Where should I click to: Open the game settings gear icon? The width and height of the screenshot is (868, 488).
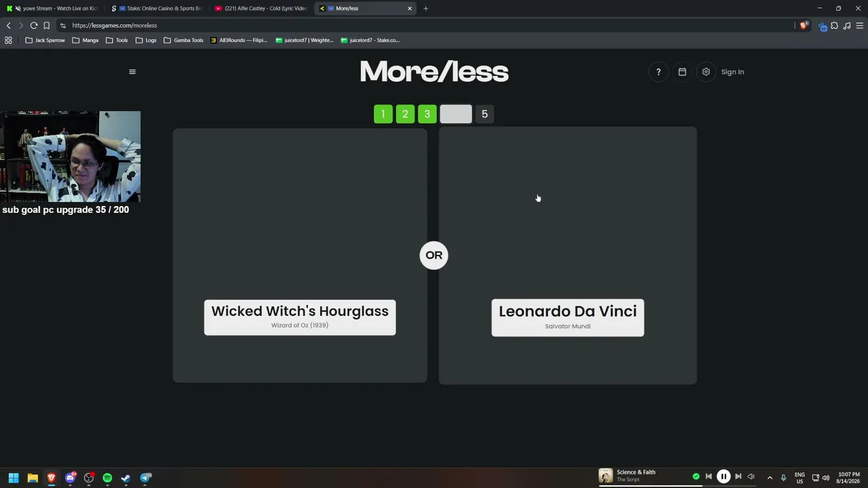[706, 72]
